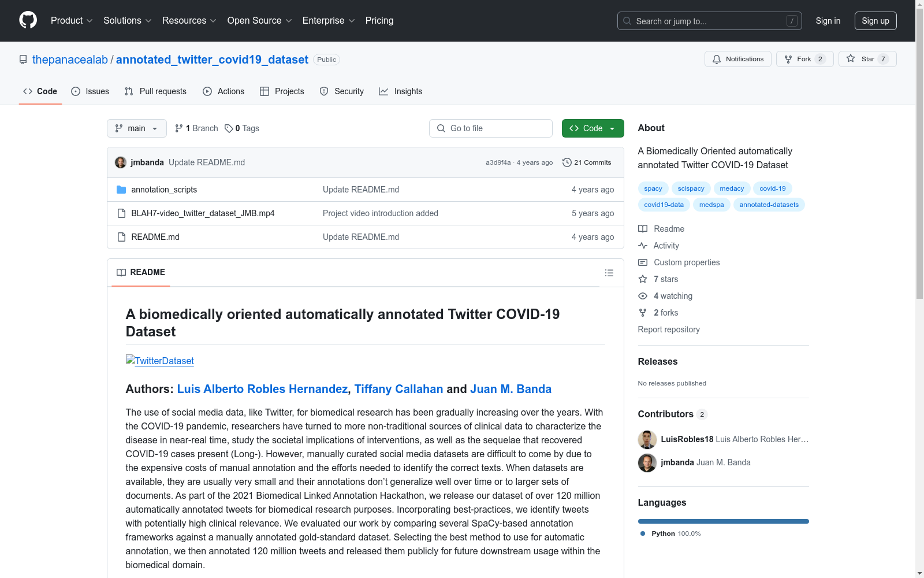This screenshot has width=924, height=578.
Task: Open the README outline icon
Action: tap(609, 273)
